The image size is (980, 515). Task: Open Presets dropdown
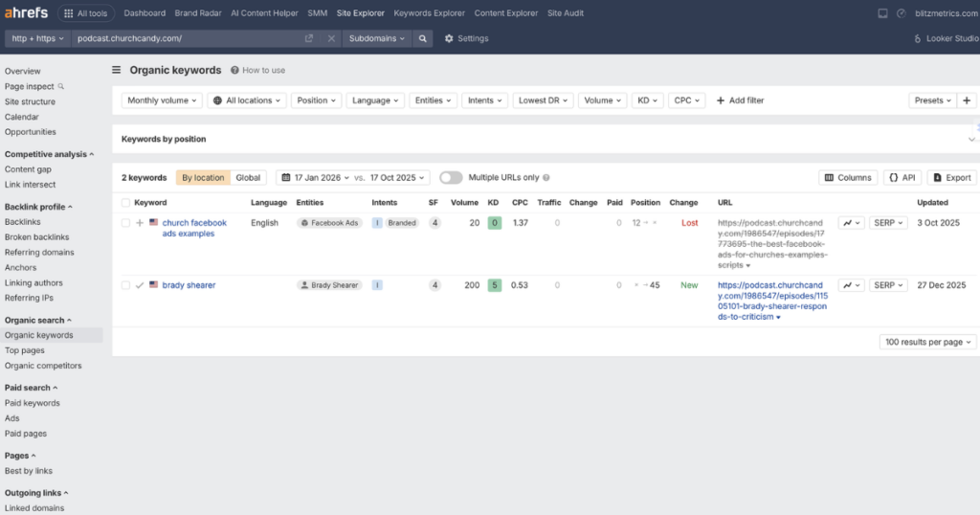pos(932,101)
